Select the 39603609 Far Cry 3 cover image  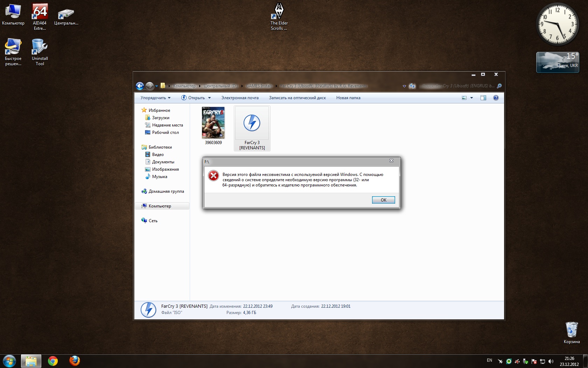(213, 126)
